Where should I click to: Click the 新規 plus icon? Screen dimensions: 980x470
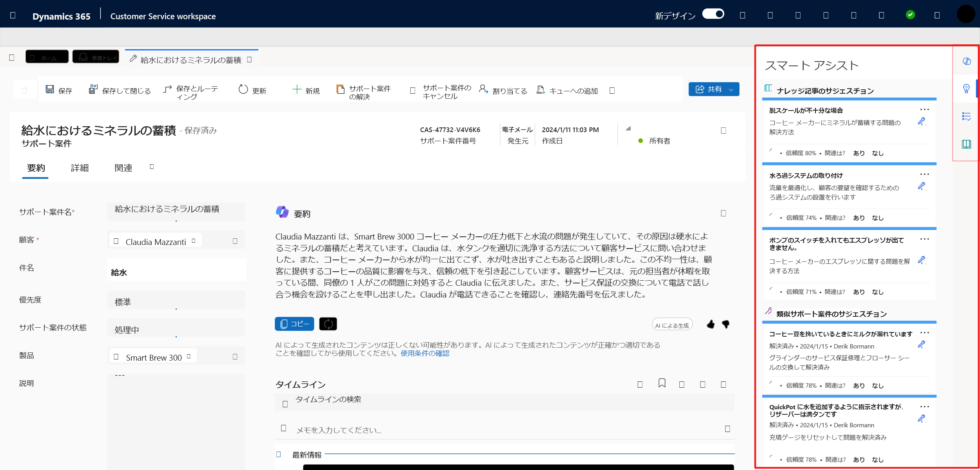297,89
